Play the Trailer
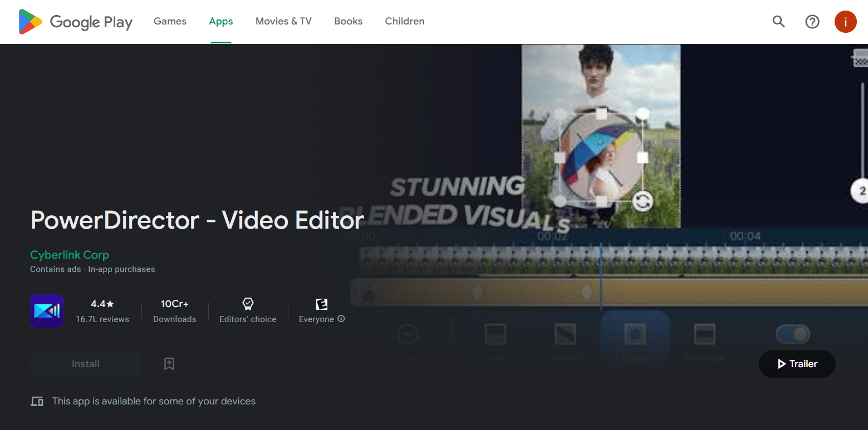This screenshot has height=430, width=868. tap(797, 364)
